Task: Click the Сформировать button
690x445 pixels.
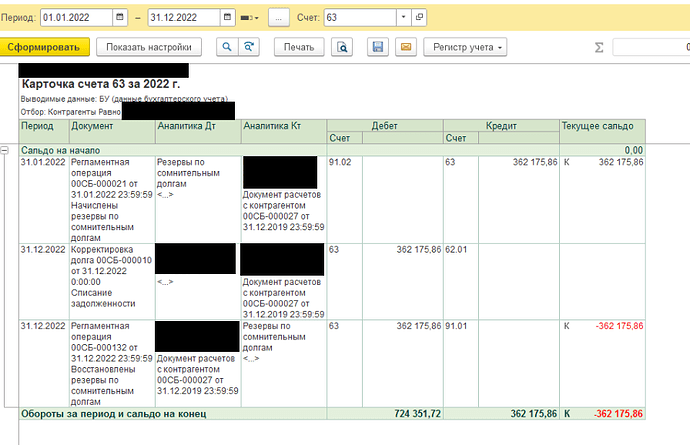Action: pyautogui.click(x=44, y=47)
